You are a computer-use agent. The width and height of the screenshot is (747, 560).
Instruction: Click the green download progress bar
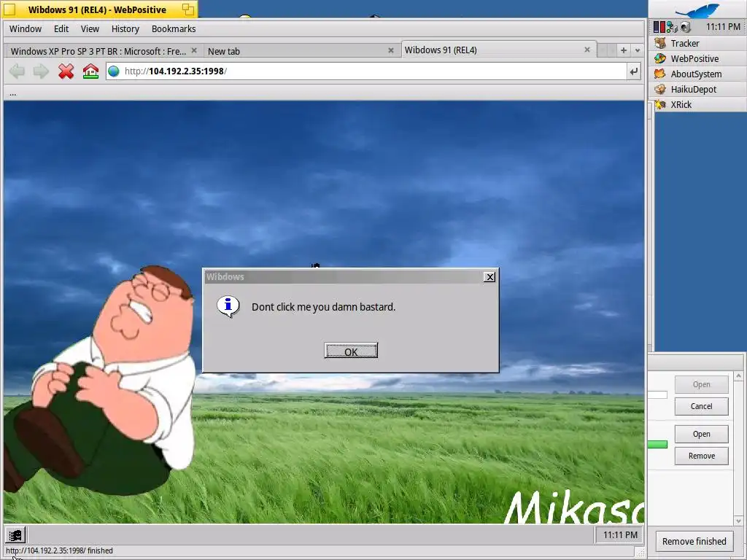tap(657, 444)
